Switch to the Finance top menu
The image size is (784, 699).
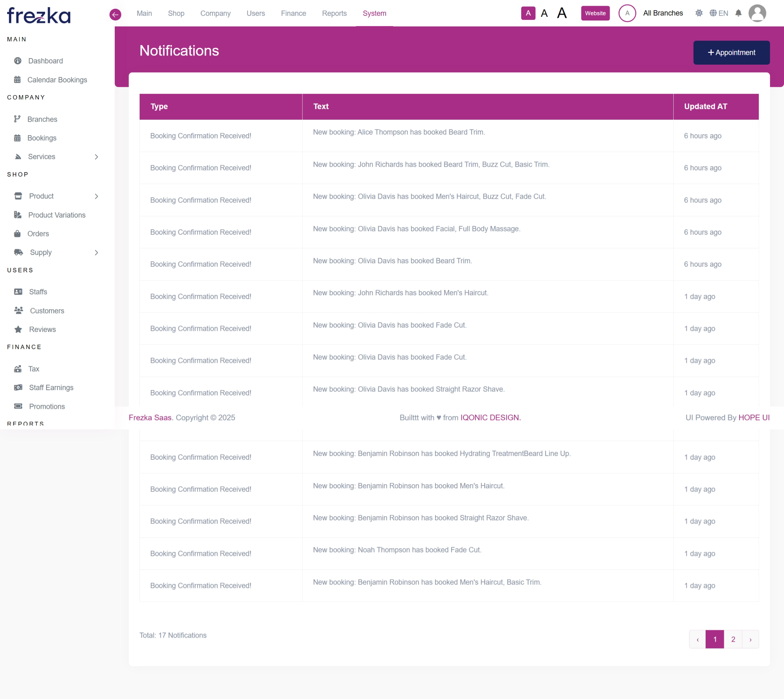point(293,13)
